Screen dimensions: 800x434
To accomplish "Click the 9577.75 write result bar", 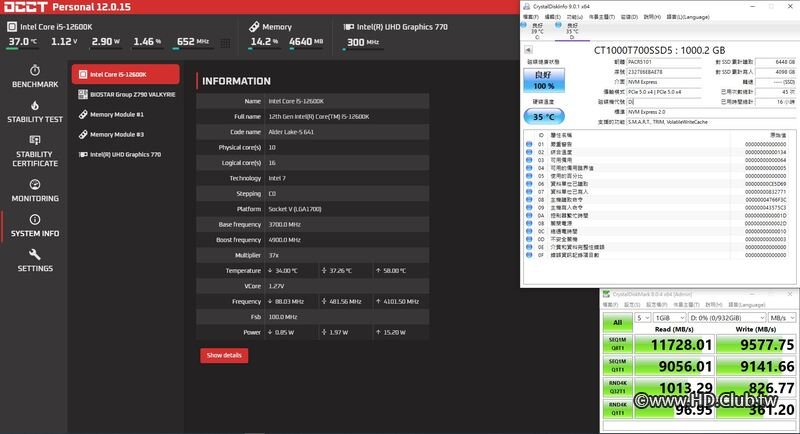I will [756, 344].
